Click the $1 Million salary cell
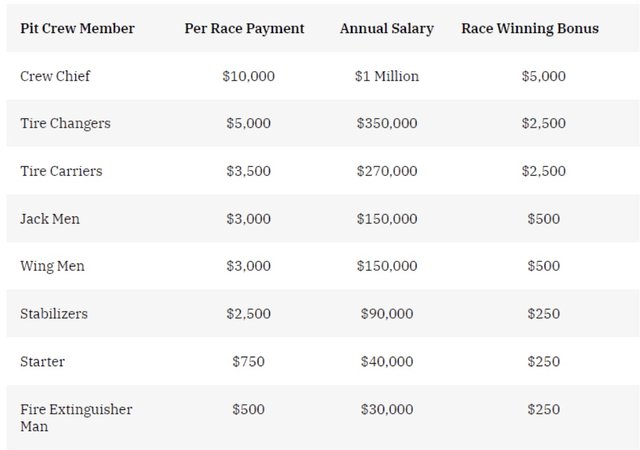This screenshot has height=450, width=640. 387,76
